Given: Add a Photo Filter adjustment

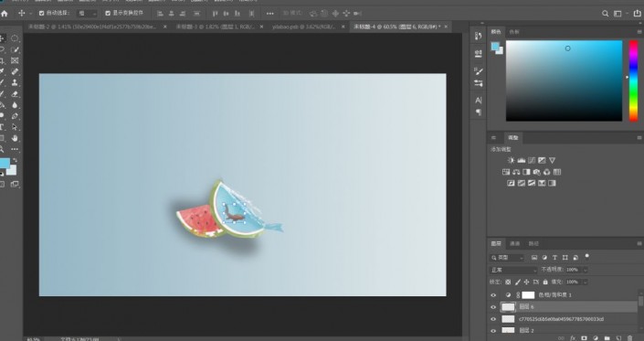Looking at the screenshot, I should coord(536,172).
